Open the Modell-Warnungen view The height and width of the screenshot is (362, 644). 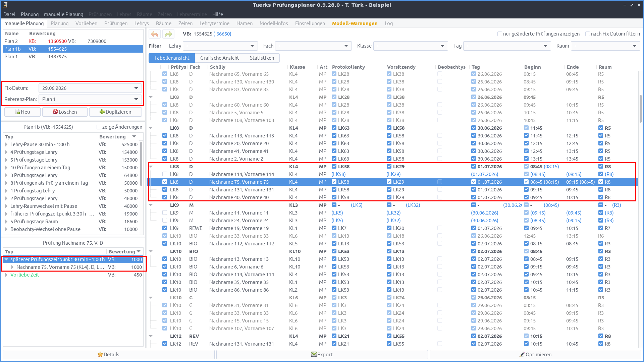click(355, 23)
